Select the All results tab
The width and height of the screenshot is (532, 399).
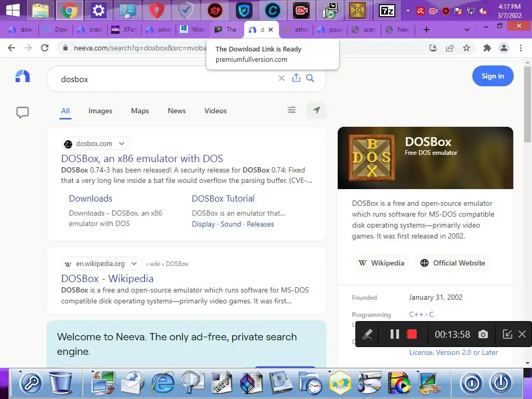pyautogui.click(x=65, y=111)
